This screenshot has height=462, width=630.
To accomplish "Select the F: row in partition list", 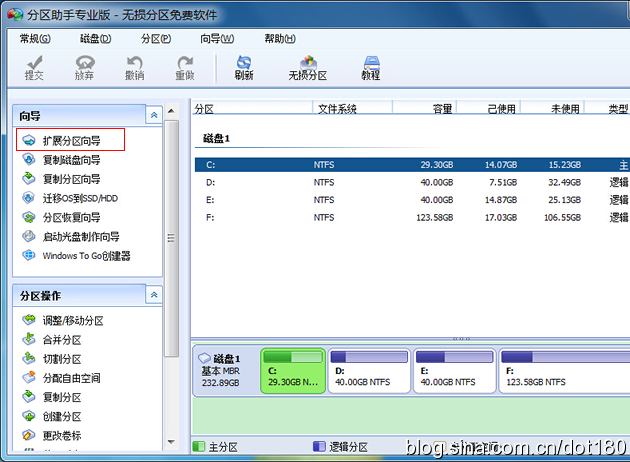I will coord(412,217).
